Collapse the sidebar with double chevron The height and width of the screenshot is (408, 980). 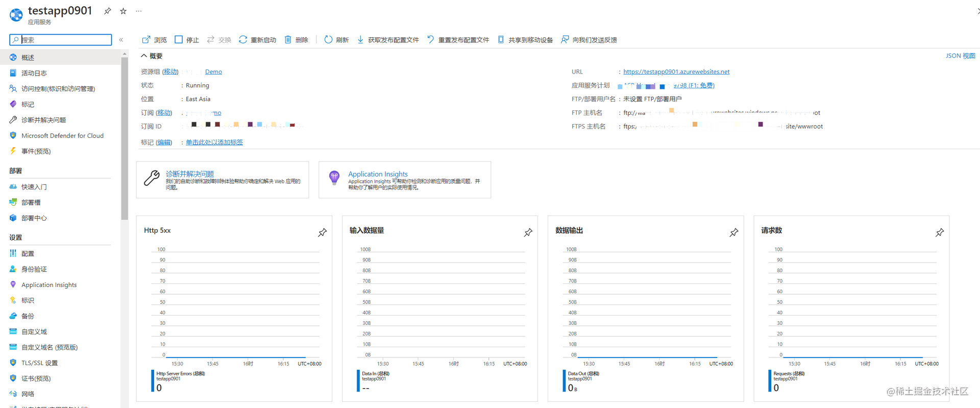point(121,40)
